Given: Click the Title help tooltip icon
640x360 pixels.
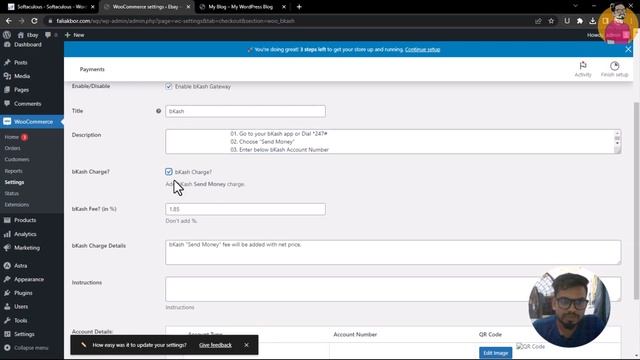Looking at the screenshot, I should pos(158,111).
